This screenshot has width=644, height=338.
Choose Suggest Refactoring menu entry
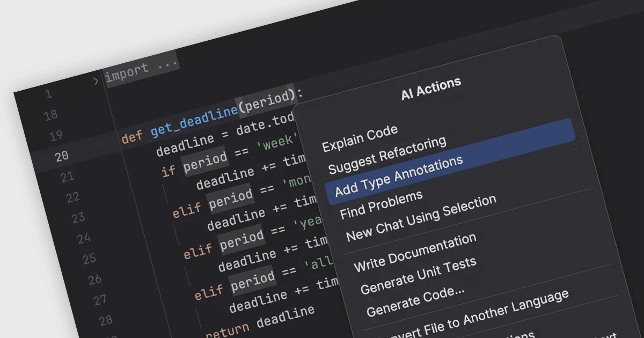tap(387, 156)
